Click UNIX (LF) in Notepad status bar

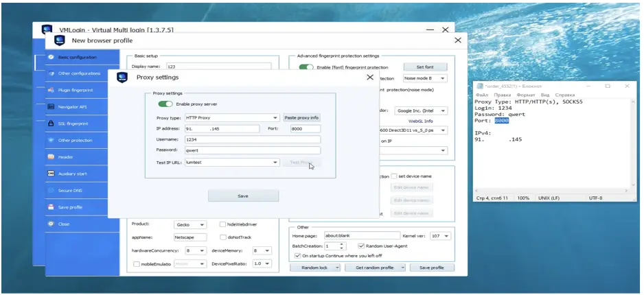point(549,198)
